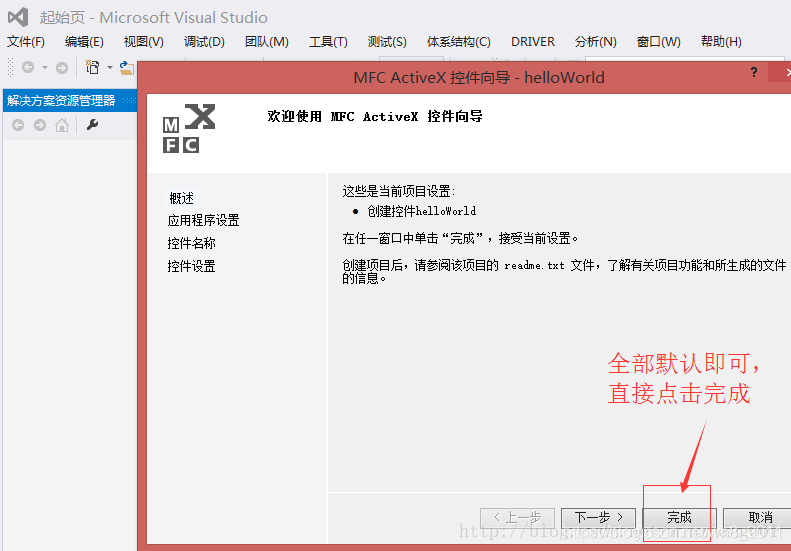Click the text '创建控件helloWorld'
The height and width of the screenshot is (551, 791).
click(x=422, y=211)
